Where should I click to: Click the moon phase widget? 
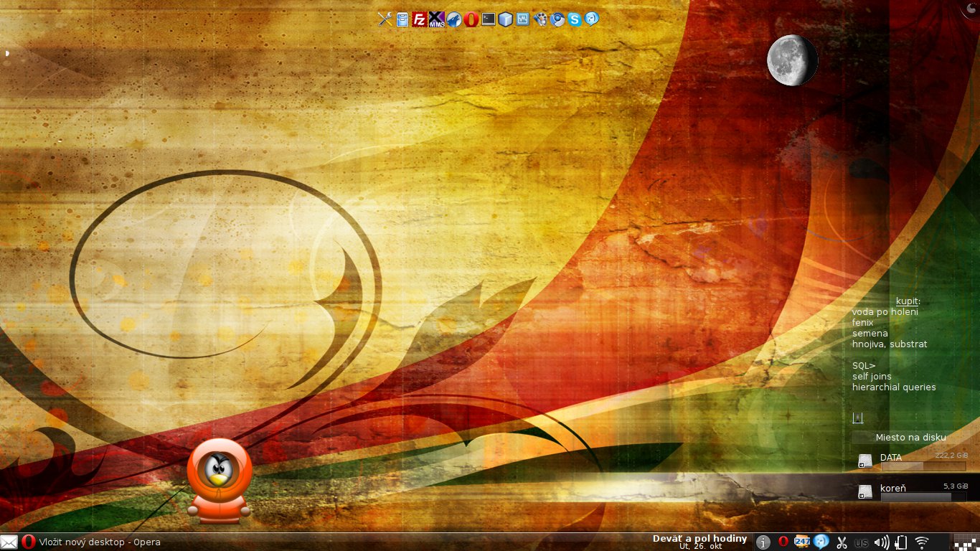(x=791, y=61)
